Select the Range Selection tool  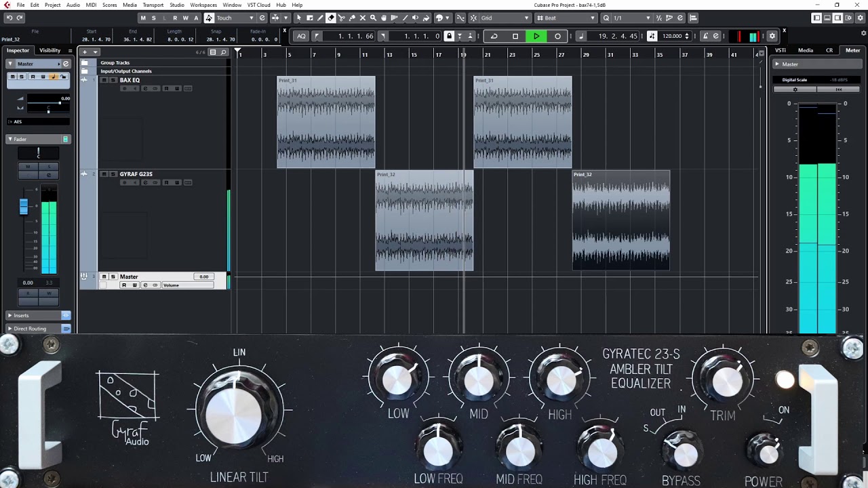(x=310, y=18)
